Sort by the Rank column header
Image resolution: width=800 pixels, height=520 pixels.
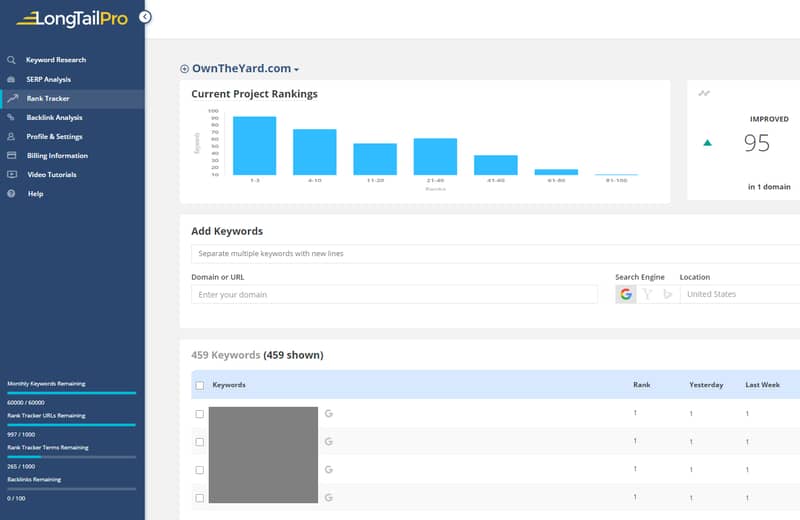click(642, 385)
